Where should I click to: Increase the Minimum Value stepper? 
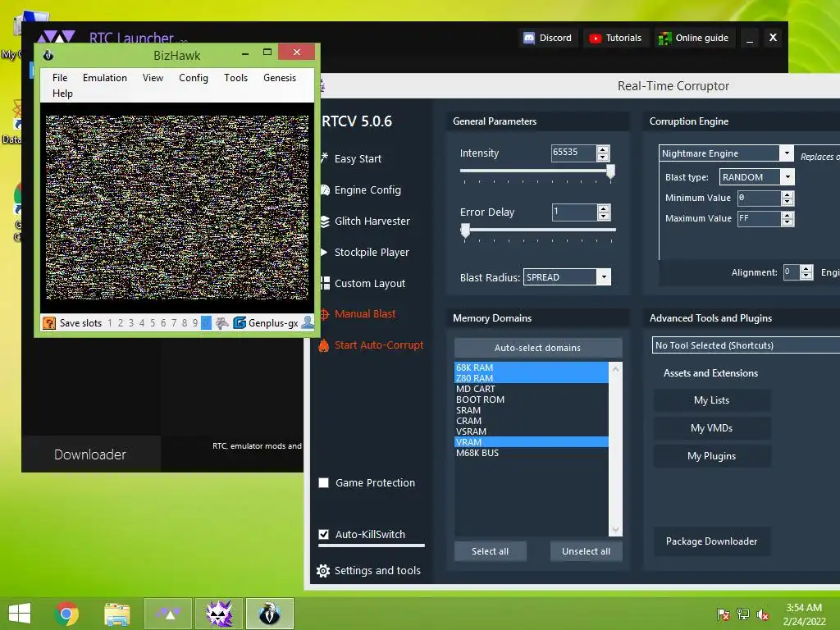point(787,194)
